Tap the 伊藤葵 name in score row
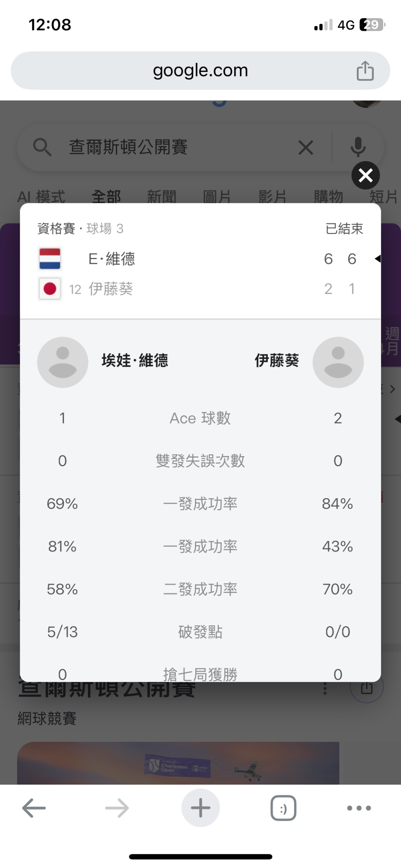The image size is (401, 868). [x=111, y=289]
